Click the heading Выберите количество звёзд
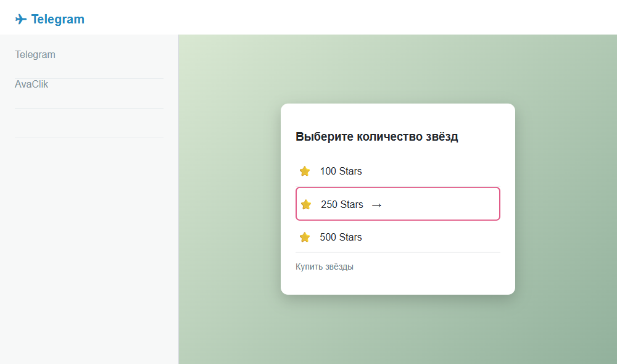This screenshot has width=617, height=364. pos(376,136)
